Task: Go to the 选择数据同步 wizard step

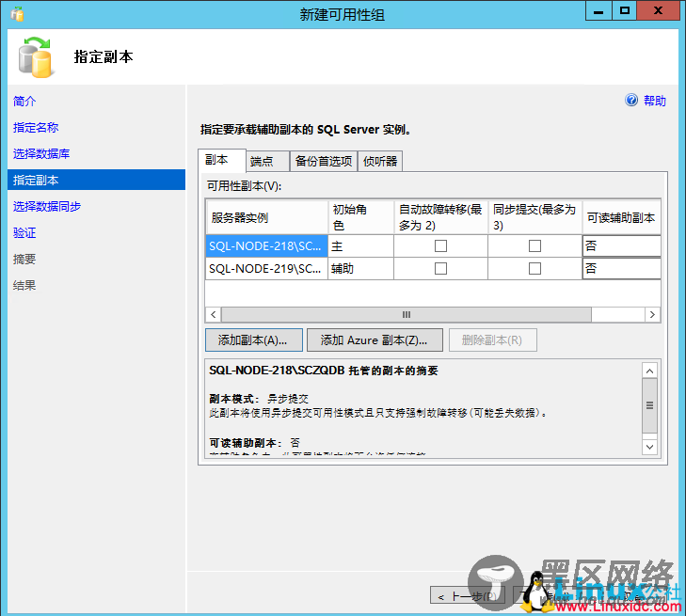Action: [x=47, y=206]
